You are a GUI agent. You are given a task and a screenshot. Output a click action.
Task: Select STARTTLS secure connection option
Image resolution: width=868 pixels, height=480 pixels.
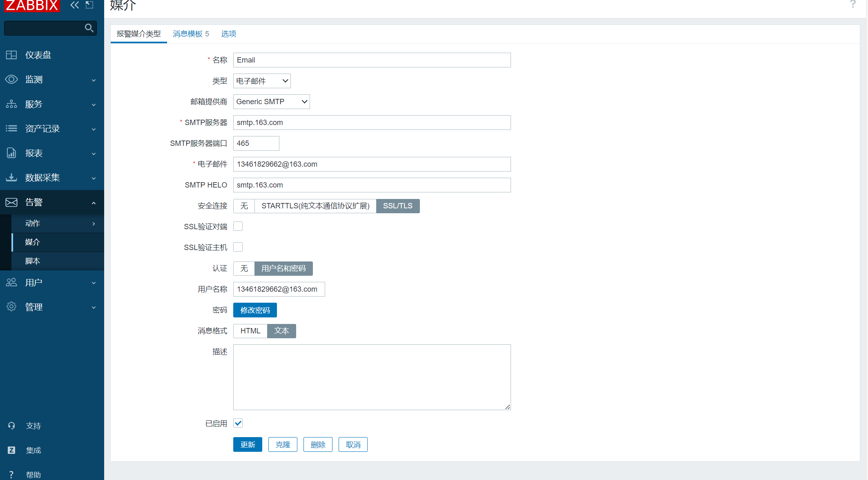tap(315, 206)
